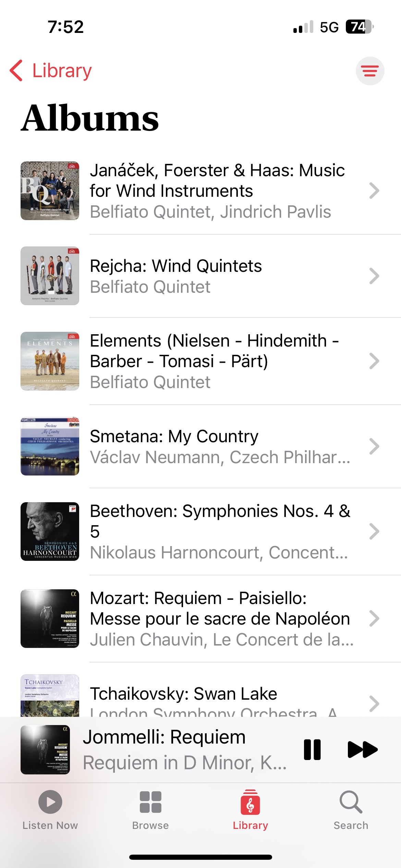Open the Janáček, Foerster & Haas album cover
The image size is (401, 868).
(50, 191)
